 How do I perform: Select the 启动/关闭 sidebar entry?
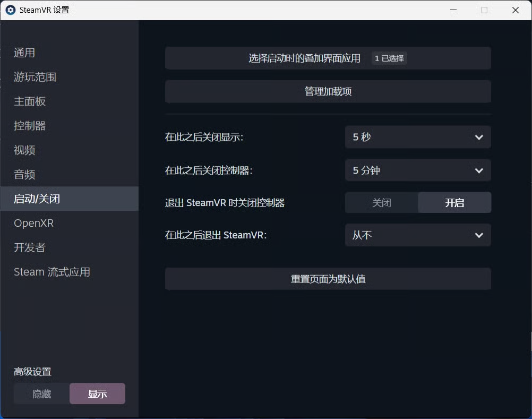[x=70, y=199]
